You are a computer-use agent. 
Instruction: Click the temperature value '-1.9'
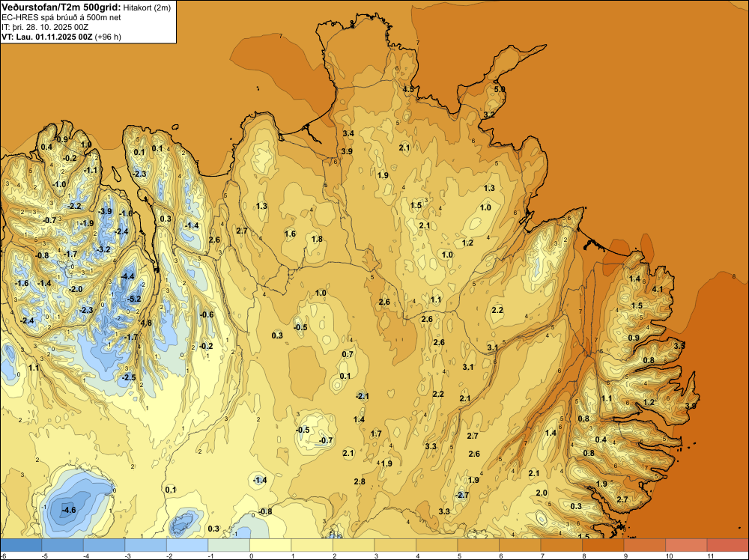(87, 223)
